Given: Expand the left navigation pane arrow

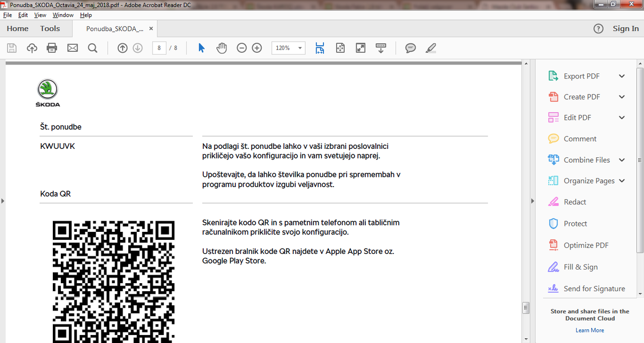Looking at the screenshot, I should (3, 201).
